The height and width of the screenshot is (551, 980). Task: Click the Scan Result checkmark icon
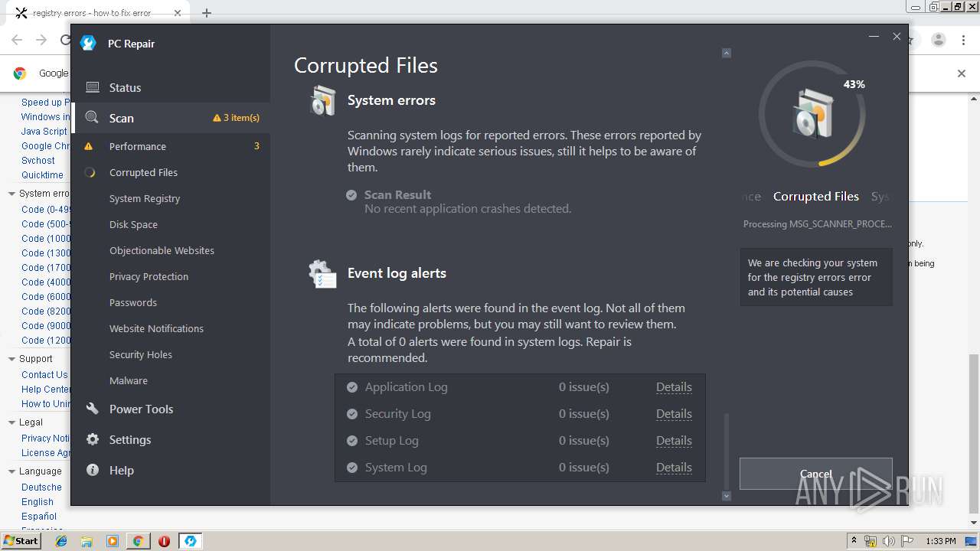(x=351, y=195)
